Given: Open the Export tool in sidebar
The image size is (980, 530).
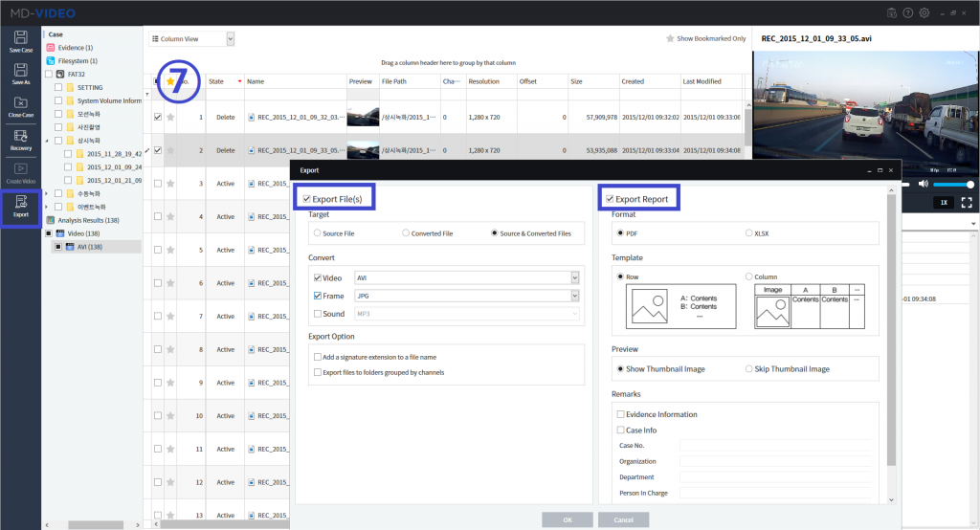Looking at the screenshot, I should [x=21, y=206].
